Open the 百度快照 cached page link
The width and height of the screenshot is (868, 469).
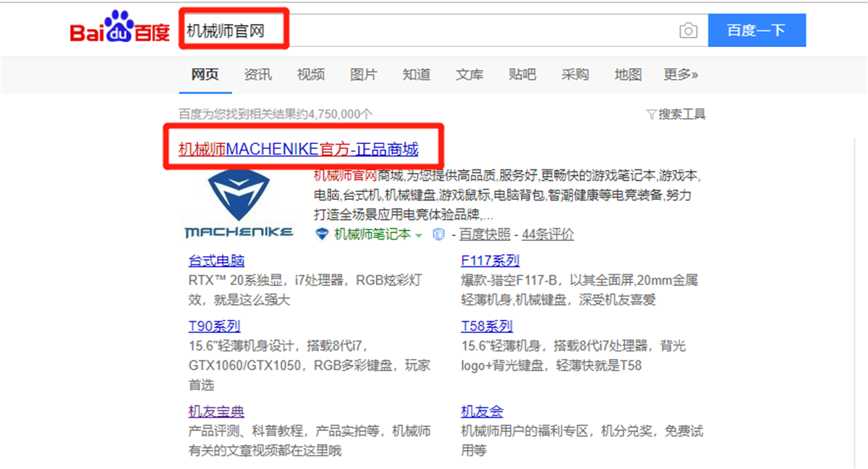pos(485,234)
